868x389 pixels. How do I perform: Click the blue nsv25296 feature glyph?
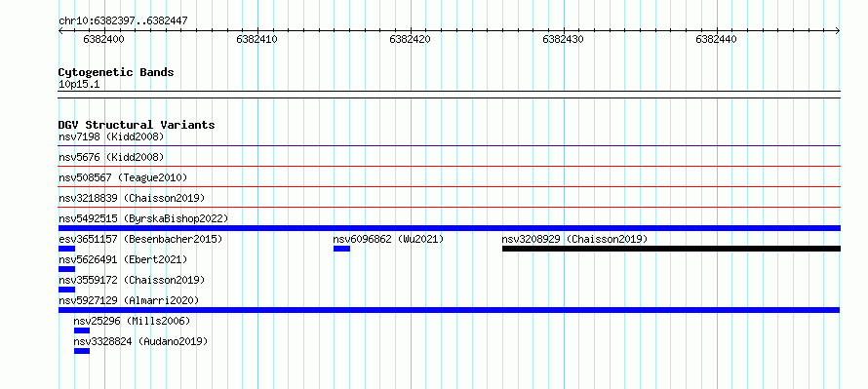coord(82,331)
